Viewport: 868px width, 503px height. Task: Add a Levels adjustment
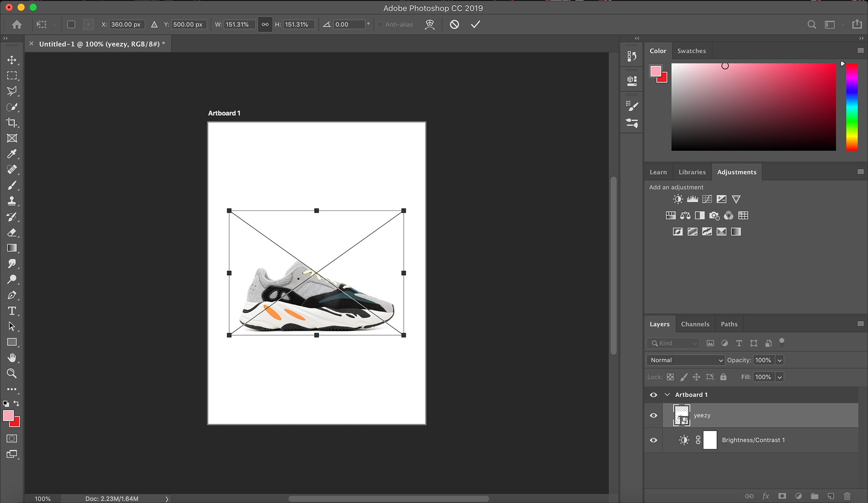pos(692,199)
